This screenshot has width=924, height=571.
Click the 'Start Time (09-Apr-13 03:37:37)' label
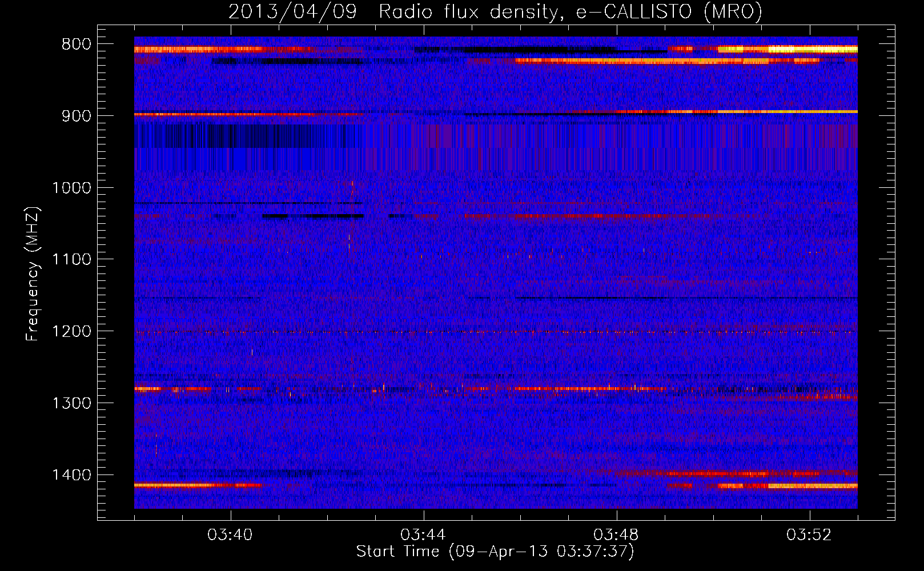point(495,552)
